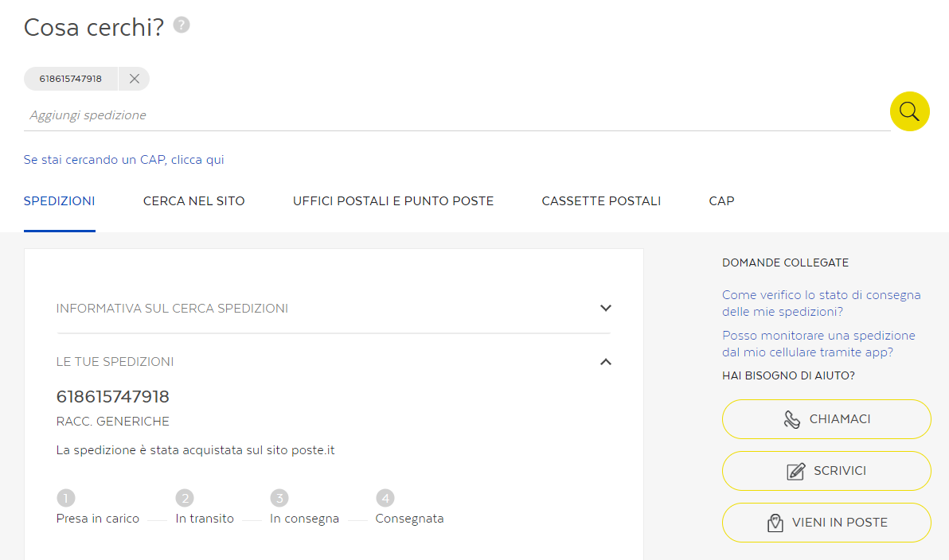Open the CAP tab
This screenshot has height=560, width=949.
(x=721, y=201)
